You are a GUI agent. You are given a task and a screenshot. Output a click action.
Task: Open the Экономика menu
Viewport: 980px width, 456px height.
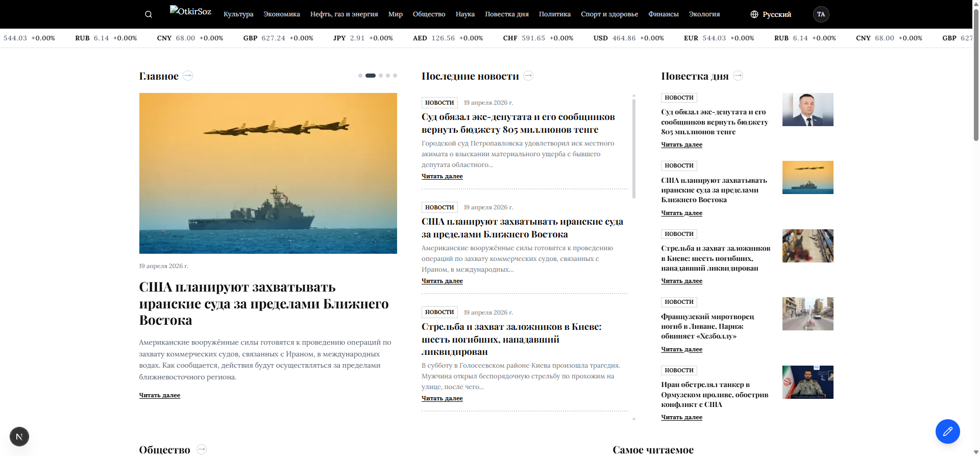coord(282,14)
